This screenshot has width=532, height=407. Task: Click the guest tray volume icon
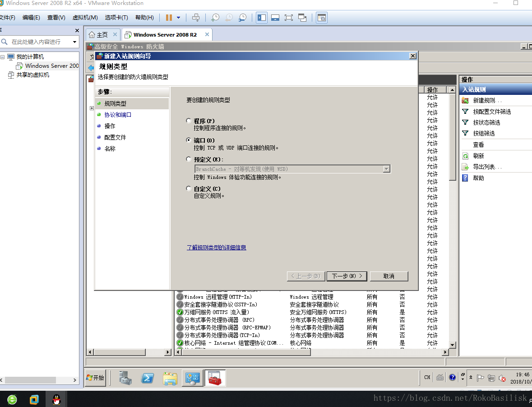click(x=502, y=378)
